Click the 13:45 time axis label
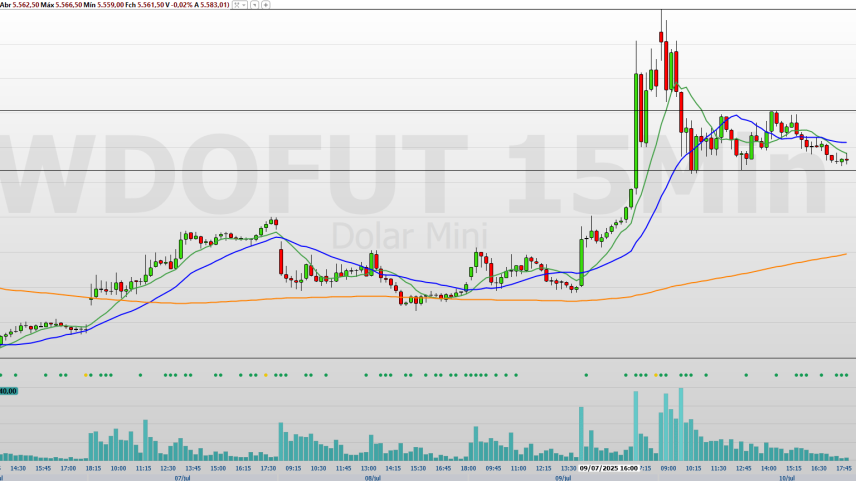The height and width of the screenshot is (481, 856). pyautogui.click(x=193, y=468)
